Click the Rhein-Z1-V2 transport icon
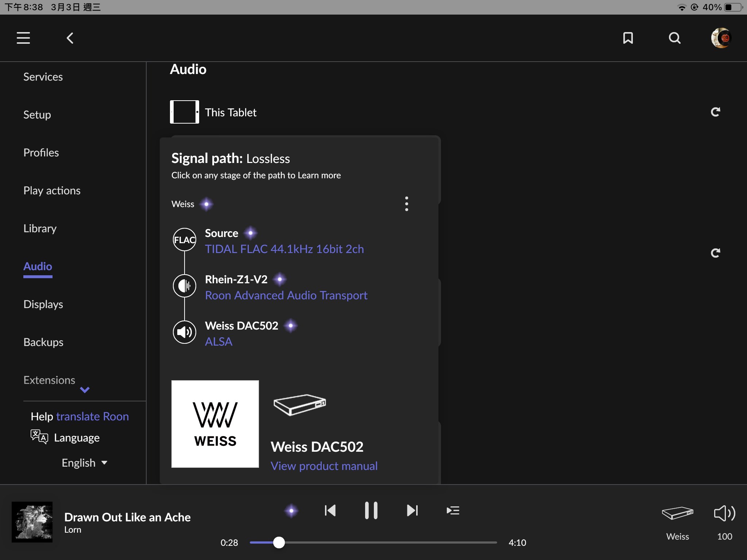 tap(185, 286)
